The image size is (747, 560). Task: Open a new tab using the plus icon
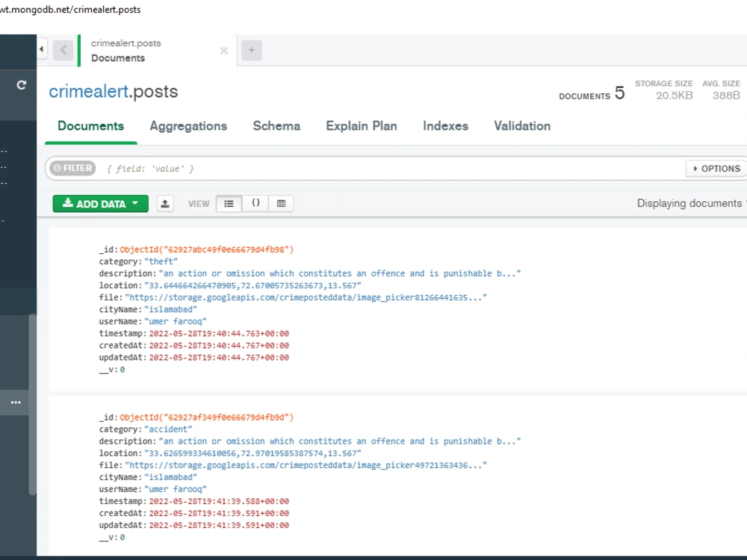pyautogui.click(x=251, y=50)
